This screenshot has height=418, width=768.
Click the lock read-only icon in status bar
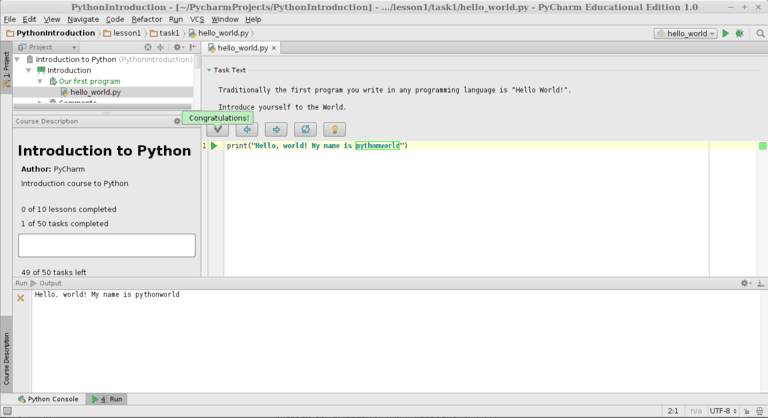(746, 411)
